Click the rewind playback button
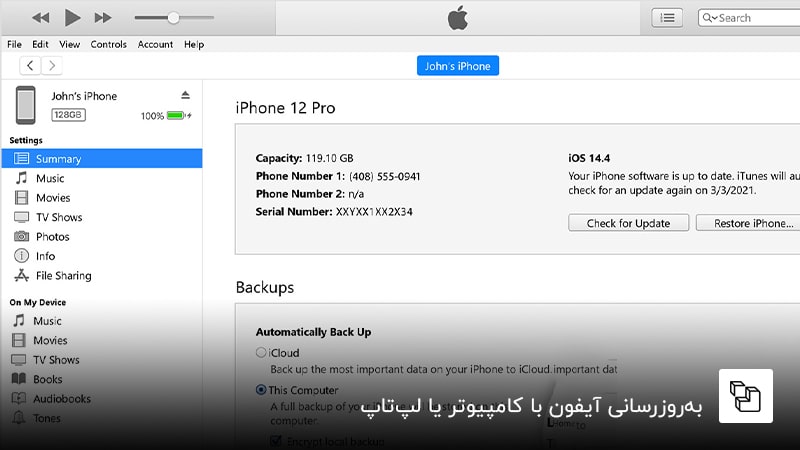Screen dimensions: 800x450 coord(40,18)
